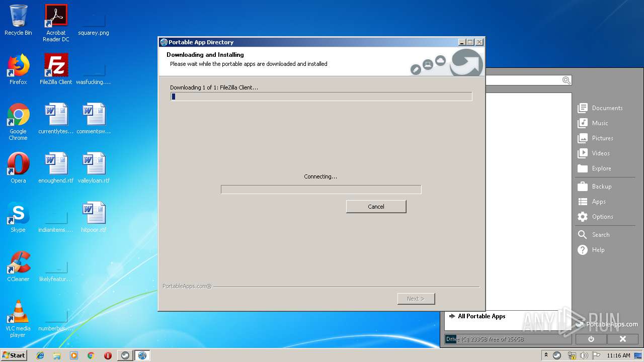This screenshot has height=362, width=644.
Task: Launch Internet Explorer from taskbar
Action: pos(40,355)
